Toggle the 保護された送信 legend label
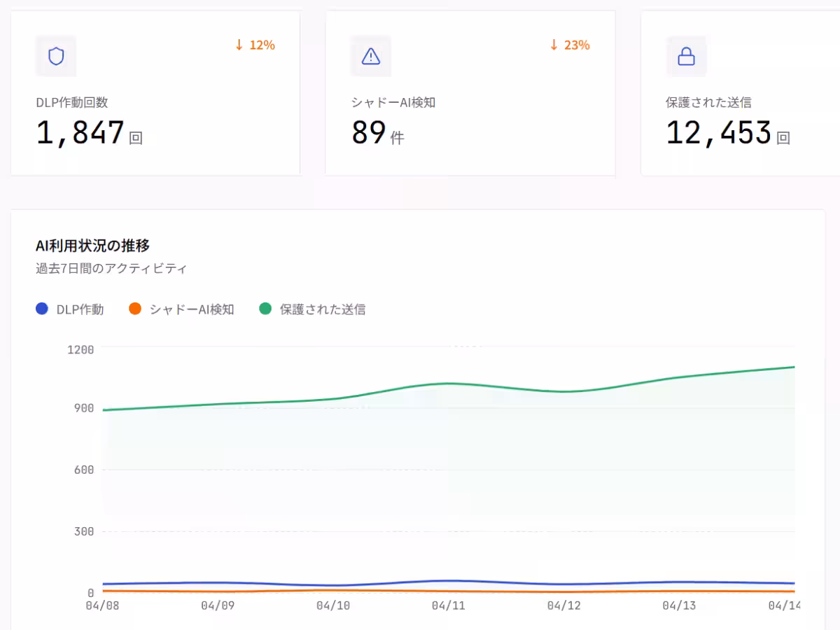 coord(323,309)
